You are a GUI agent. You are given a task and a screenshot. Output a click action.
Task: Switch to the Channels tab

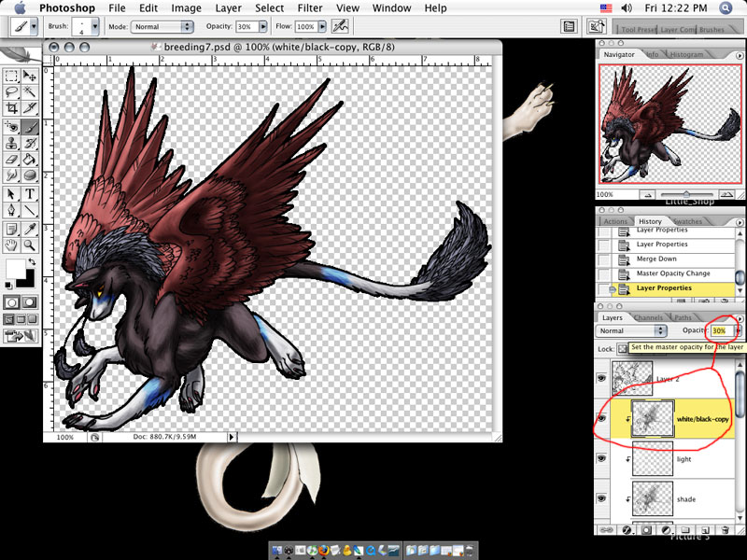pyautogui.click(x=648, y=317)
